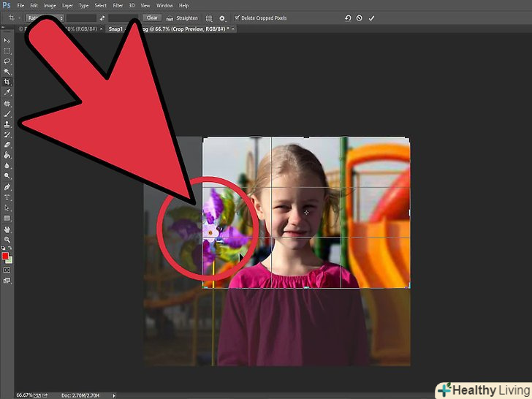Open additional crop settings gear menu
Viewport: 532px width, 399px height.
point(223,18)
